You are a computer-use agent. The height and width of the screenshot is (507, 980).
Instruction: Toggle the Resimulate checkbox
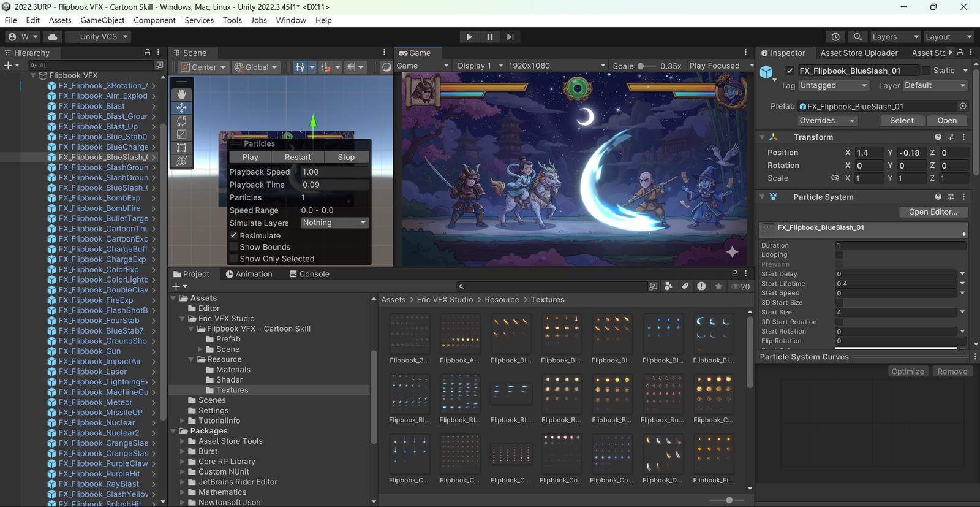(x=233, y=235)
